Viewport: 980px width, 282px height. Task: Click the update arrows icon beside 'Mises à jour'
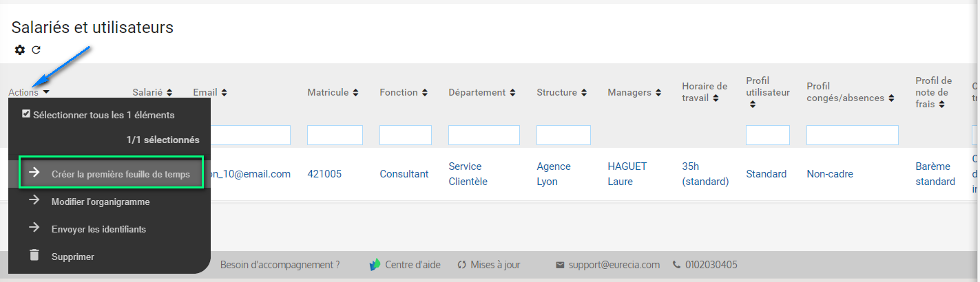coord(462,264)
